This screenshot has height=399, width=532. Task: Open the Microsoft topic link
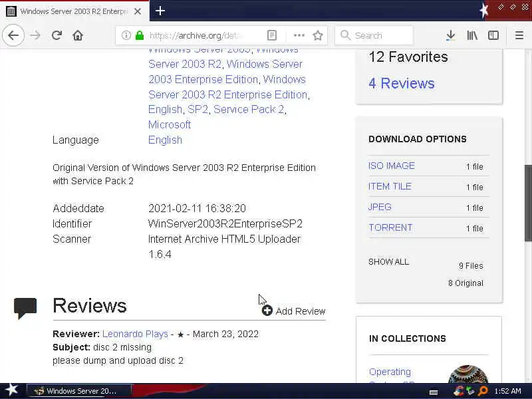170,124
